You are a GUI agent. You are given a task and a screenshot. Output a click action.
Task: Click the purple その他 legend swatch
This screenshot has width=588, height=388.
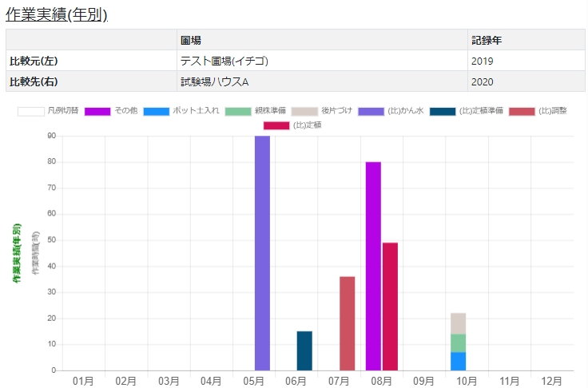(97, 111)
